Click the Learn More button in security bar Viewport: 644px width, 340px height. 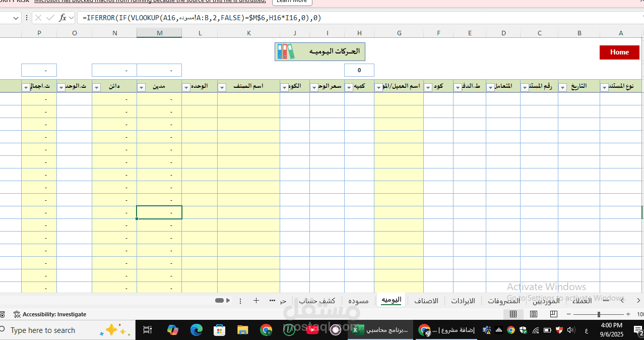292,2
